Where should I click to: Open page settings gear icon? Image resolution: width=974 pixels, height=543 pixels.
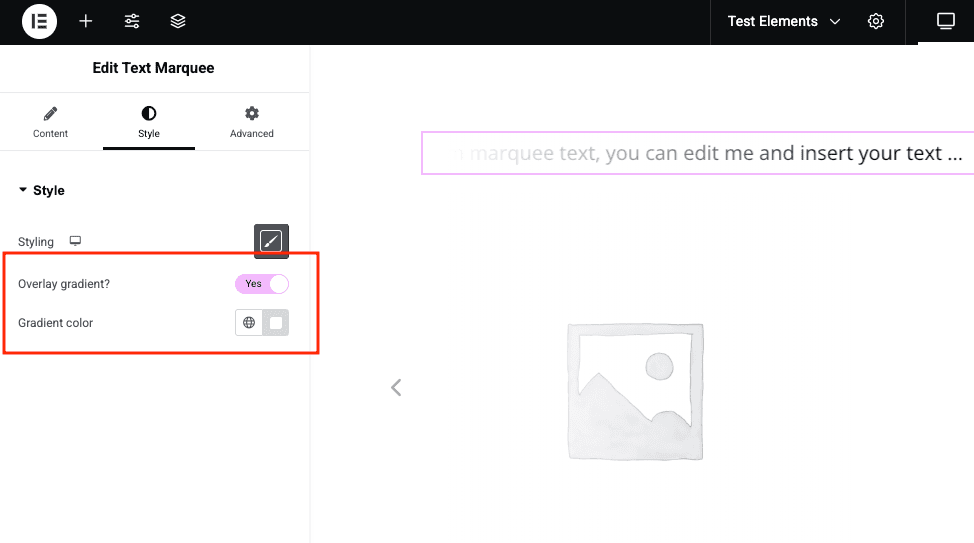click(x=876, y=21)
